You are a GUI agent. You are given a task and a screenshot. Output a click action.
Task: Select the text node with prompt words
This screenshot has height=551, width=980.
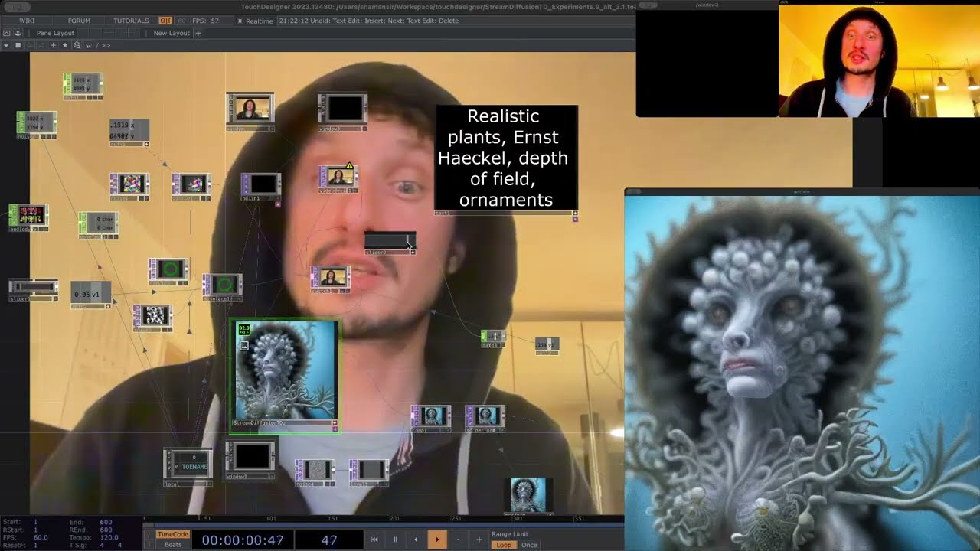click(506, 159)
